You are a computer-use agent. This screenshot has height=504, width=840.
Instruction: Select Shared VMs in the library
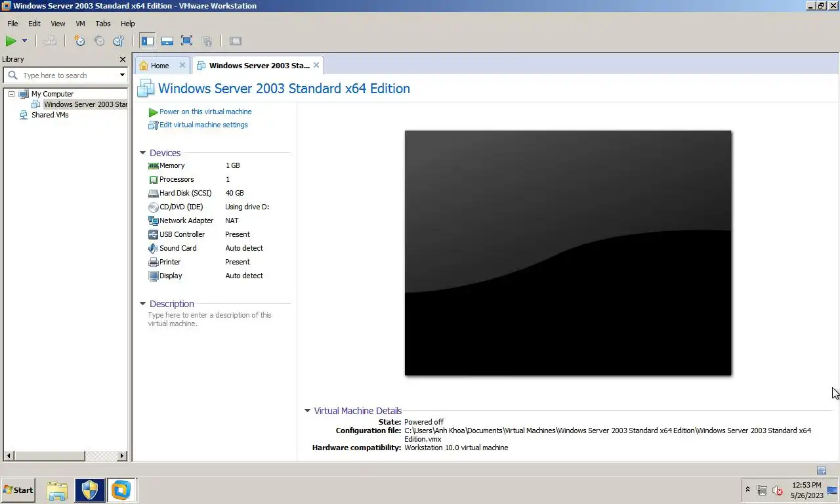pos(50,115)
